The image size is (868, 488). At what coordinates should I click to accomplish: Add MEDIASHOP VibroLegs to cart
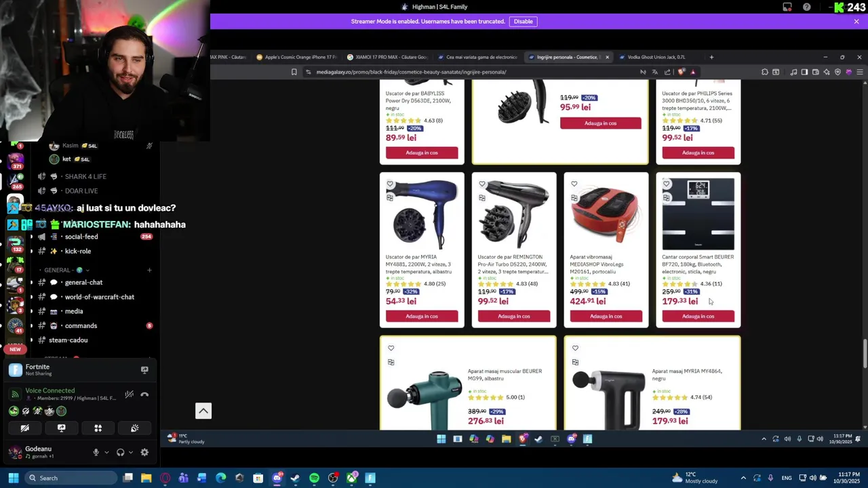coord(606,317)
